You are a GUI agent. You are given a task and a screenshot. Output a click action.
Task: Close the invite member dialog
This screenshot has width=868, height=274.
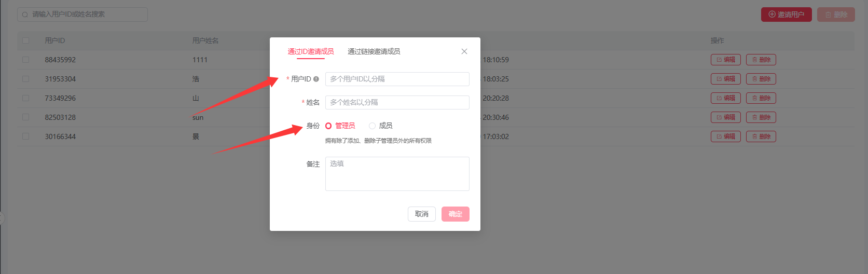pyautogui.click(x=464, y=51)
